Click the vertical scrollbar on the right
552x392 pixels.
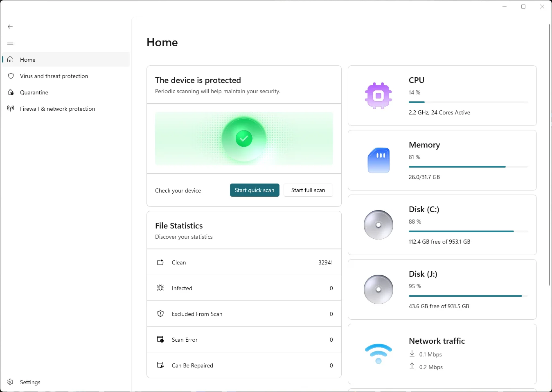click(x=550, y=155)
